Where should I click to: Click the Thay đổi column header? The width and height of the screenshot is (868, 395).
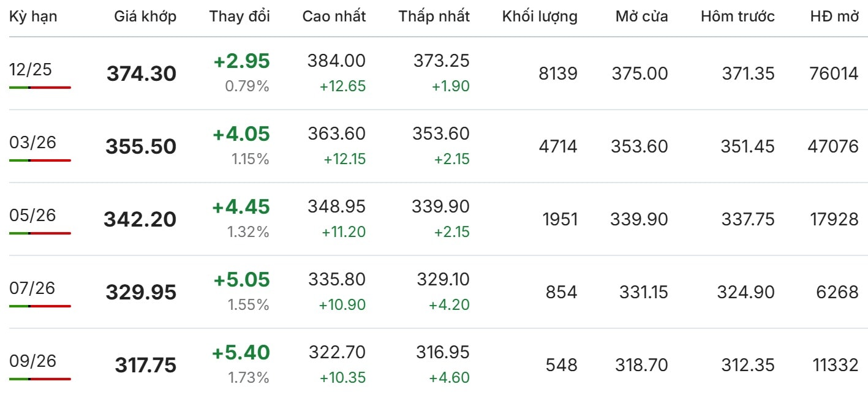240,17
